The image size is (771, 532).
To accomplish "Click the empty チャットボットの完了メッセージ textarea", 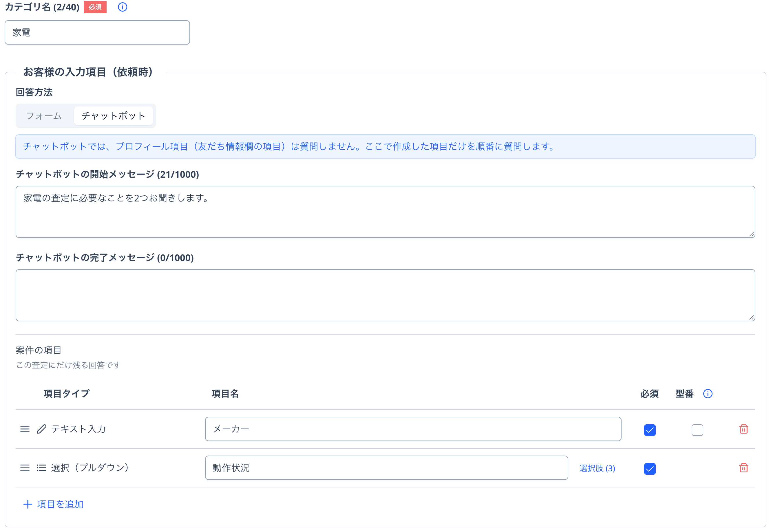I will (385, 295).
